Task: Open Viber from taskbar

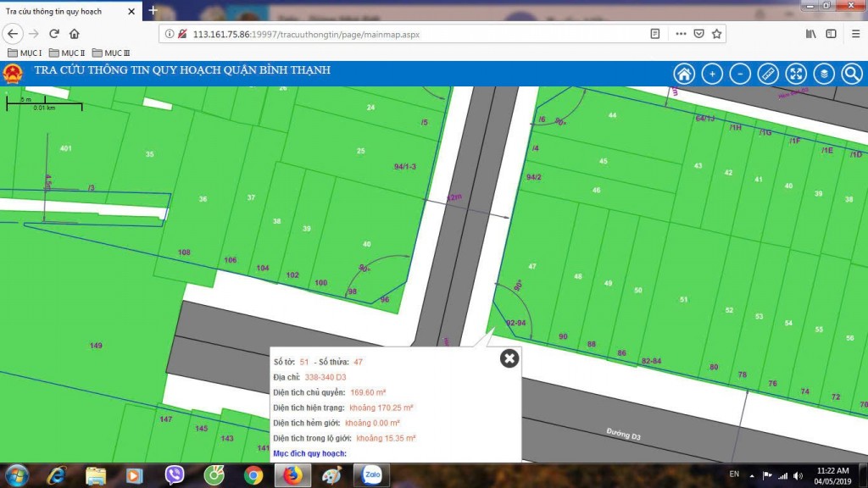Action: coord(175,475)
